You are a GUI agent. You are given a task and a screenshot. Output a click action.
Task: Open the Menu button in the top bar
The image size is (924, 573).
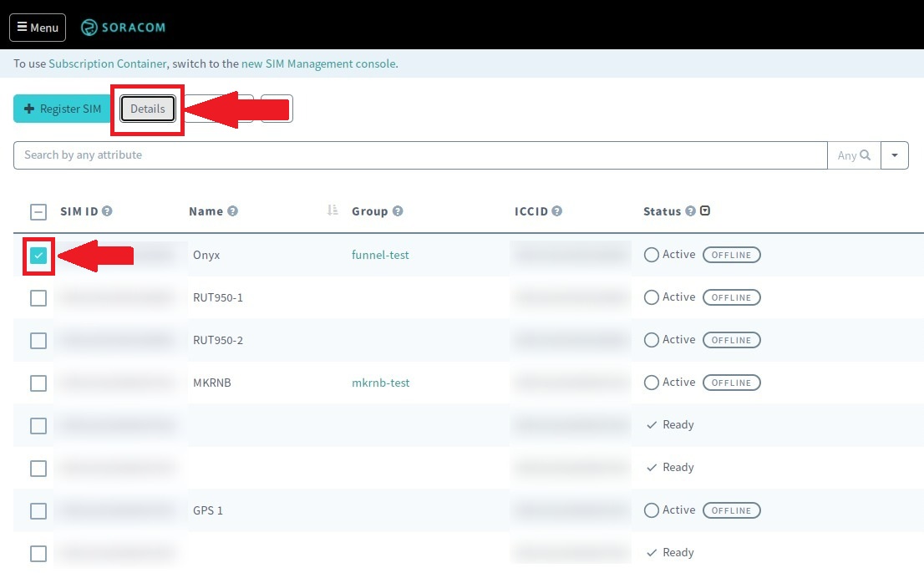[37, 27]
